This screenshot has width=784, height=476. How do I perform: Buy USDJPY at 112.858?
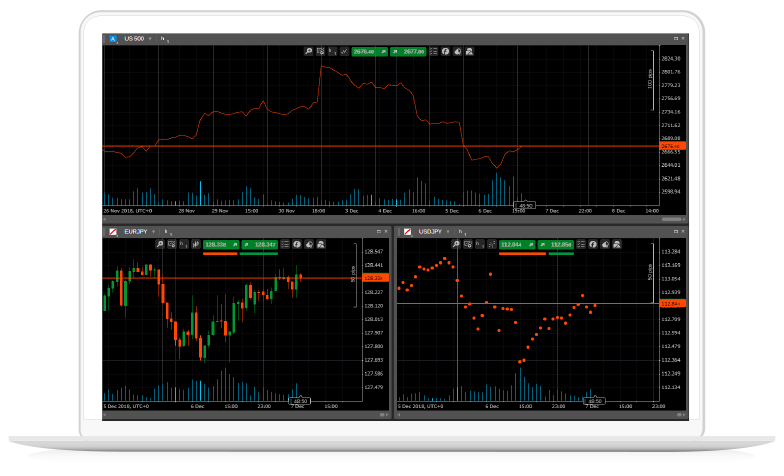pyautogui.click(x=556, y=244)
